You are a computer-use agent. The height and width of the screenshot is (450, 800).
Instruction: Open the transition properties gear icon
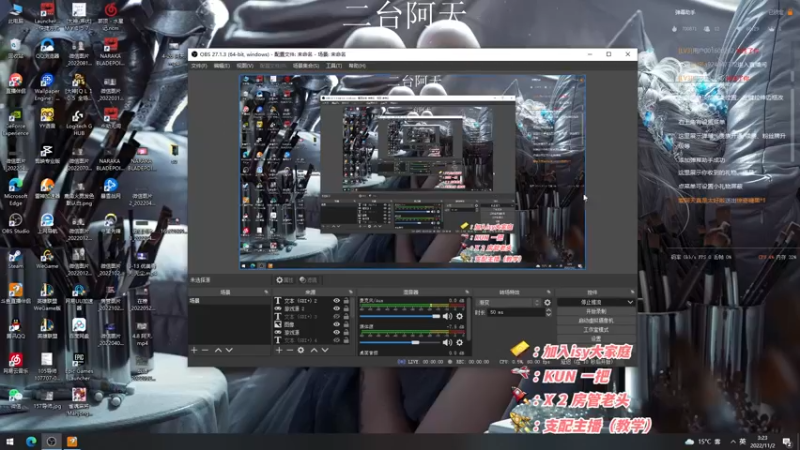547,303
